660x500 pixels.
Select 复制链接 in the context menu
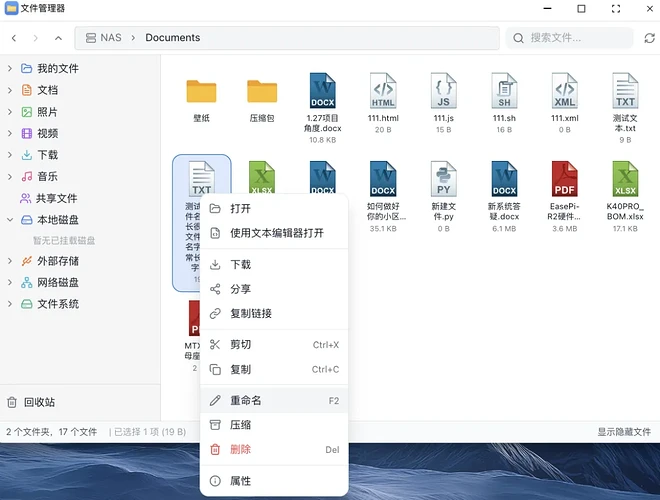pyautogui.click(x=250, y=313)
